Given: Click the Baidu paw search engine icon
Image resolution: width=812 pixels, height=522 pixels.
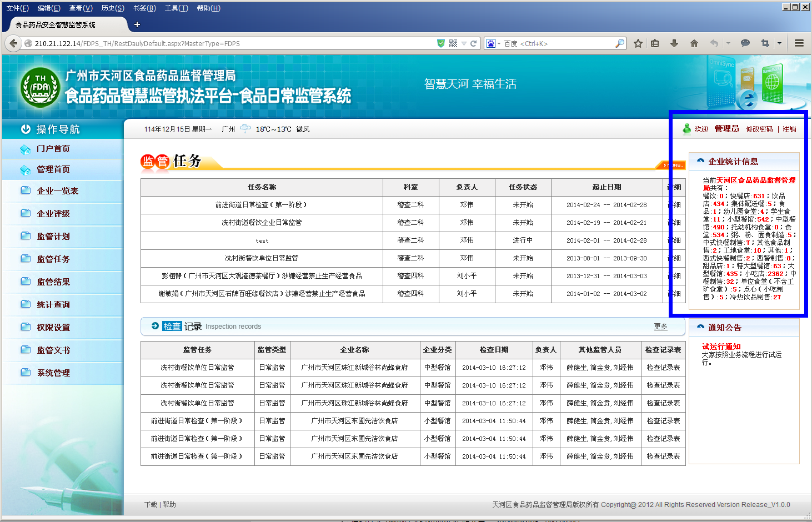Looking at the screenshot, I should point(491,43).
